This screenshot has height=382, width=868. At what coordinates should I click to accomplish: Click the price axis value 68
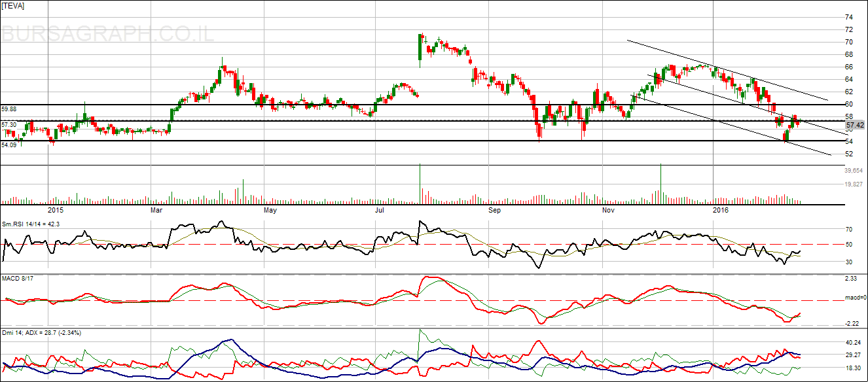coord(848,54)
